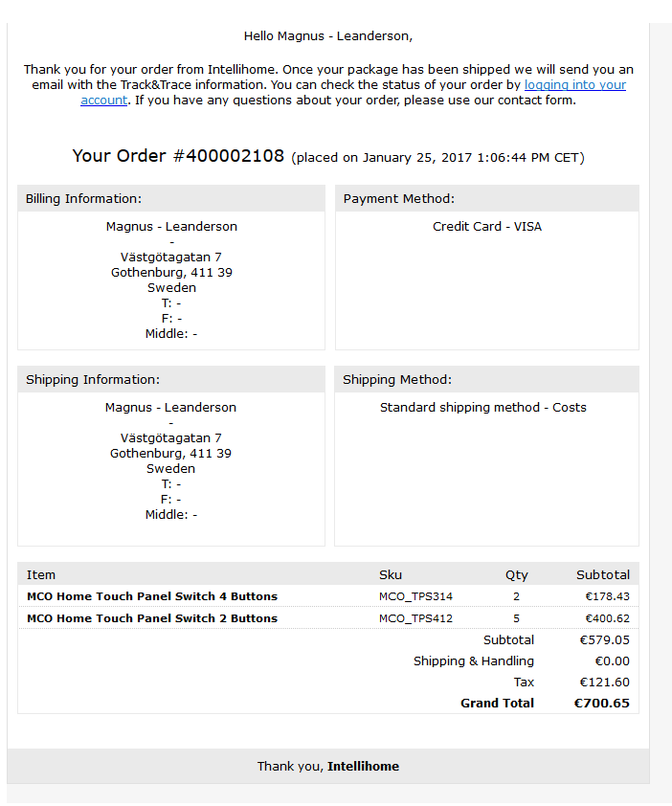
Task: Click the Intellihome name in the footer
Action: click(363, 767)
